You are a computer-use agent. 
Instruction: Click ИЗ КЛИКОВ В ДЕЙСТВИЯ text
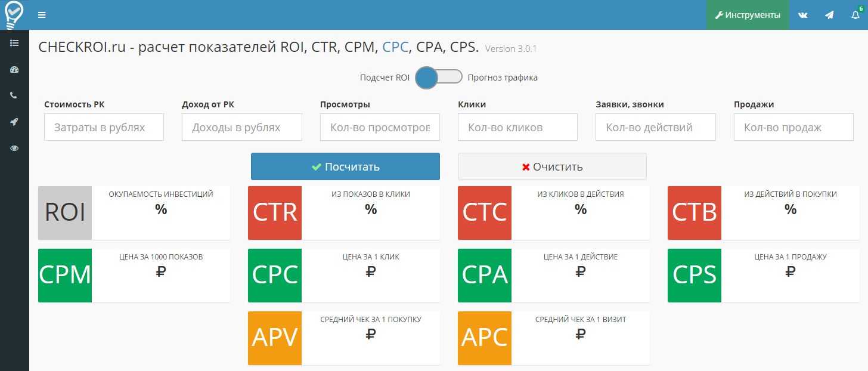[581, 194]
